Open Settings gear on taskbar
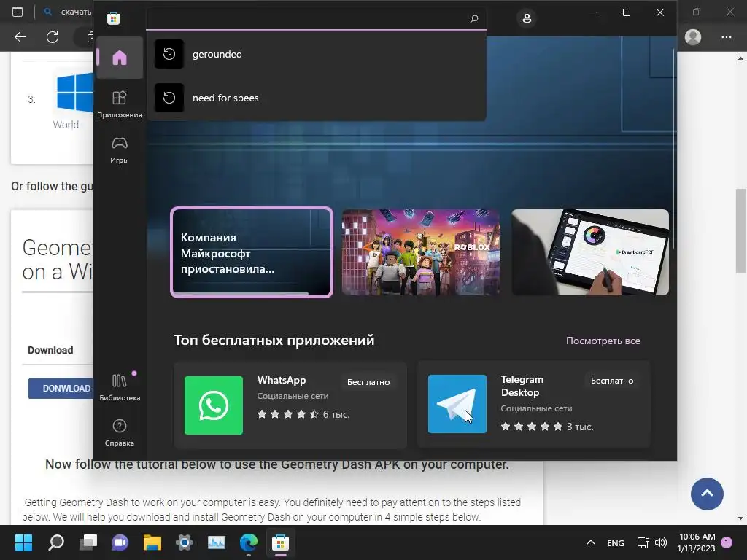 185,542
